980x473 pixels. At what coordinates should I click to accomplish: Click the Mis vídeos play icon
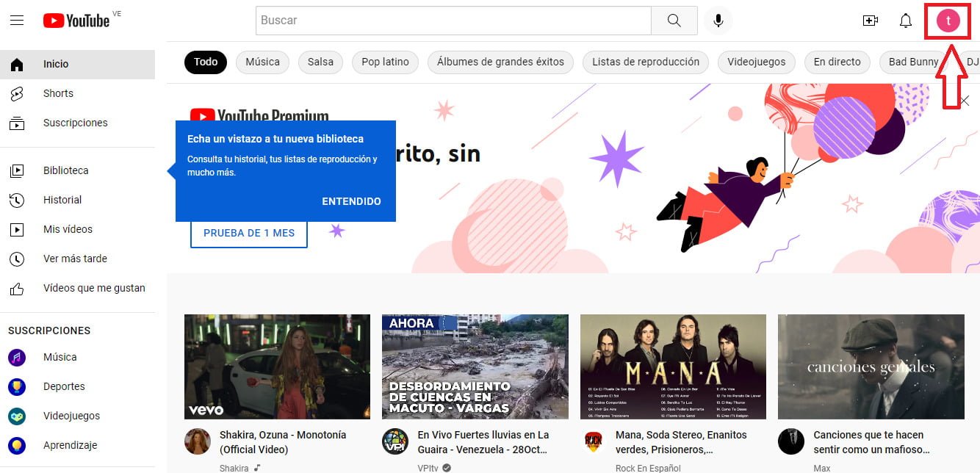point(17,229)
